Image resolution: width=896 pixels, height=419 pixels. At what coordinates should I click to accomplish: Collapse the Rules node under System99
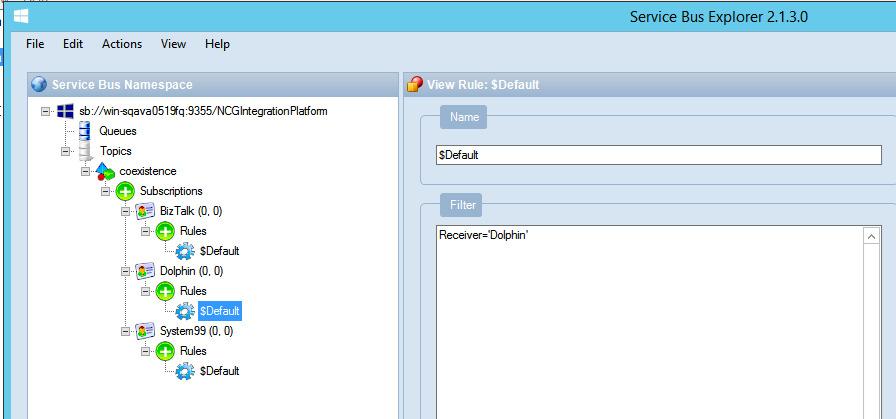(x=145, y=351)
